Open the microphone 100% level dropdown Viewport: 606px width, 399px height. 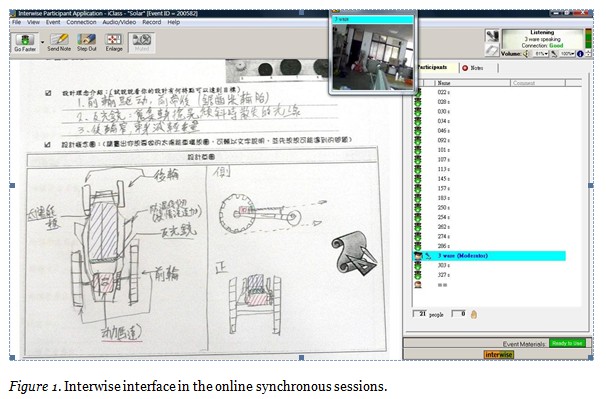click(x=567, y=54)
